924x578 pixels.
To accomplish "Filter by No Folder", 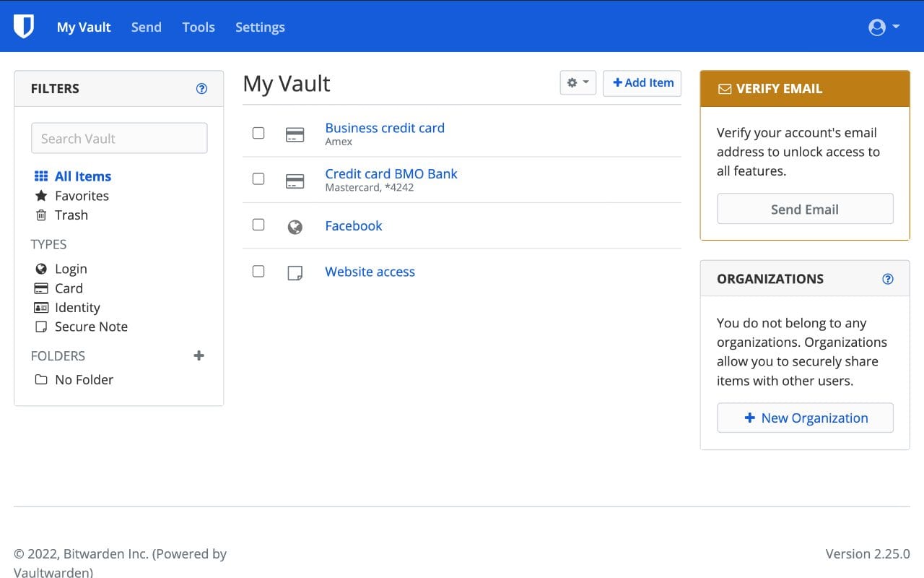I will click(x=84, y=379).
